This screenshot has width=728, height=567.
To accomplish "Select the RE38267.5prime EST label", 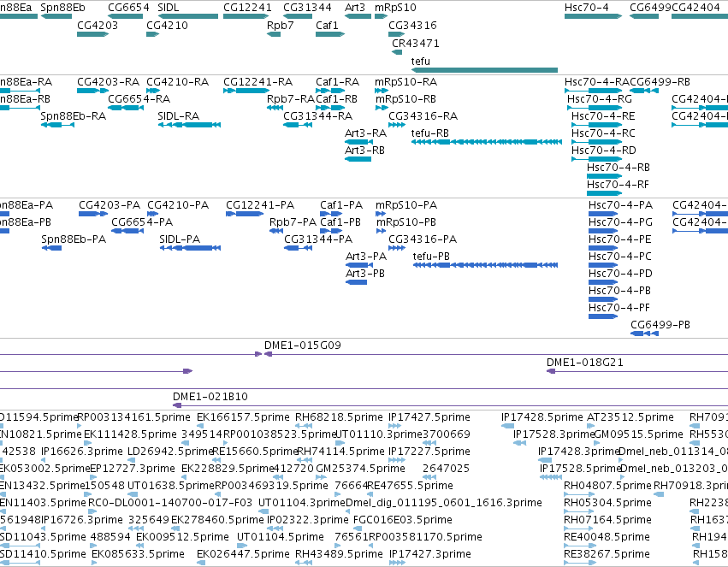I will pos(607,554).
